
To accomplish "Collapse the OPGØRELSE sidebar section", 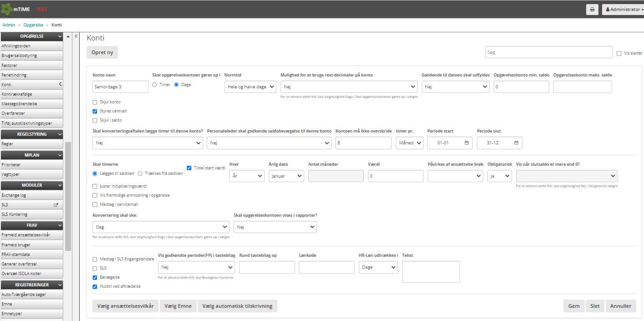I will 60,36.
